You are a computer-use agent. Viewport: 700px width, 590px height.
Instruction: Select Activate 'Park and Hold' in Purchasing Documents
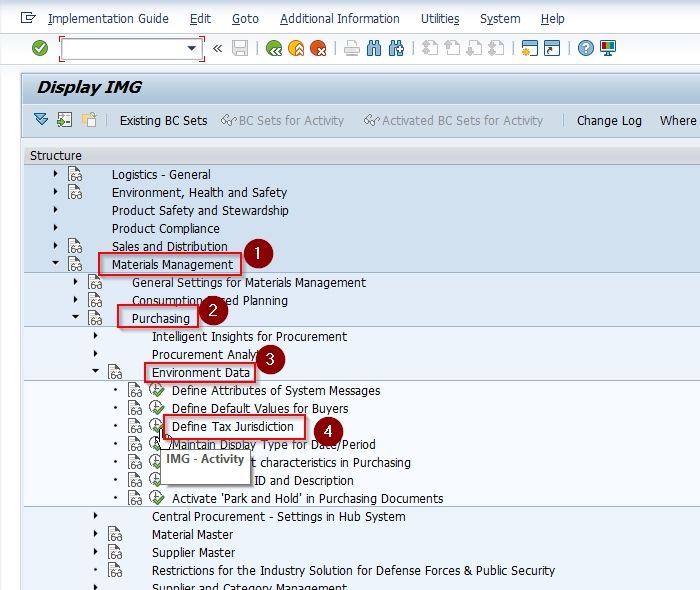pyautogui.click(x=308, y=499)
